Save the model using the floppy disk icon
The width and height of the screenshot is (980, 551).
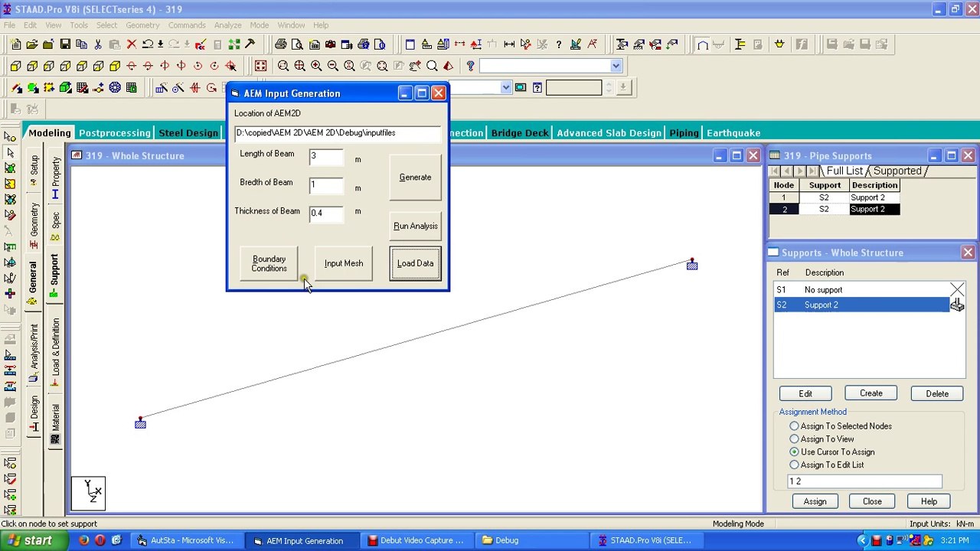(65, 44)
